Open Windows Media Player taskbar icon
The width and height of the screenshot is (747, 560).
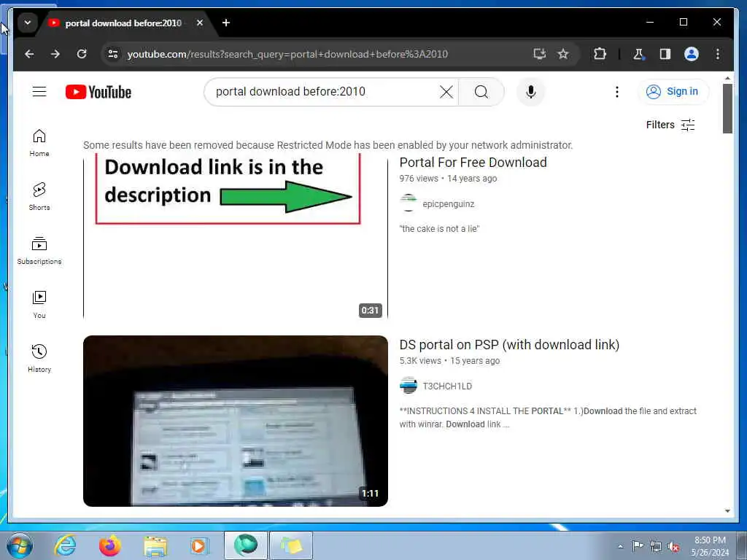point(199,545)
